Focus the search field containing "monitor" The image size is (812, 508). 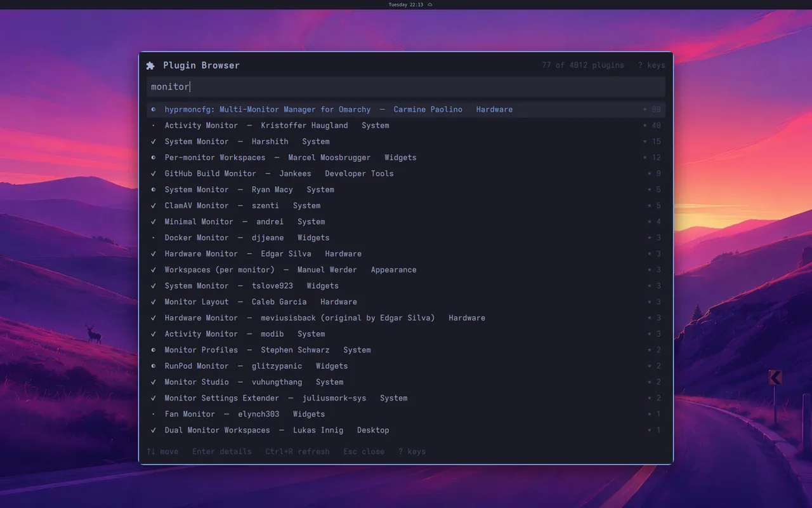406,86
